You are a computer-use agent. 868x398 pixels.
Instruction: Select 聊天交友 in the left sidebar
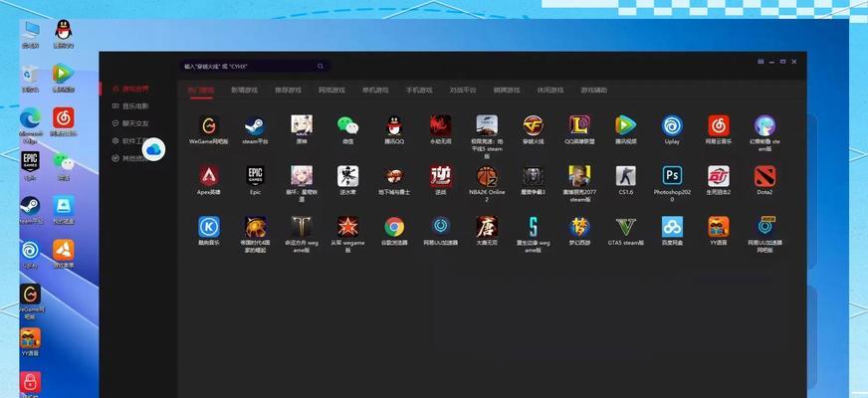pos(130,123)
